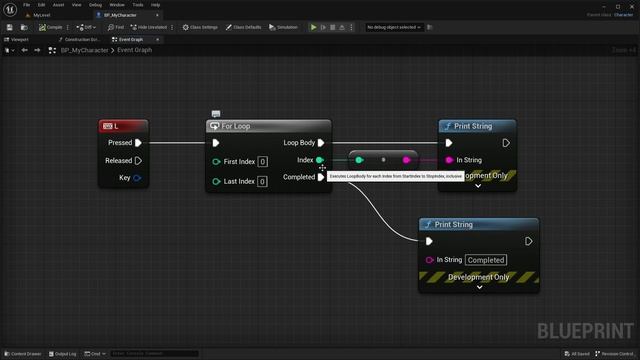
Task: Open the Debug menu
Action: coord(95,5)
